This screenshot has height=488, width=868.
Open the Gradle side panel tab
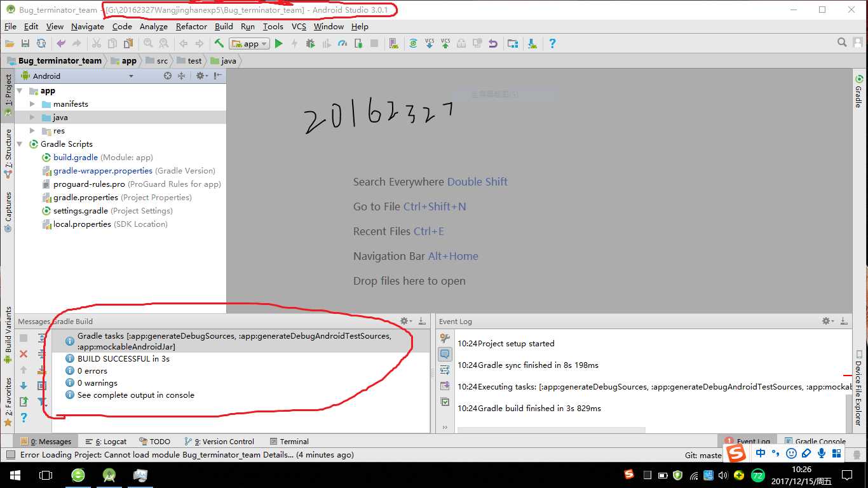pyautogui.click(x=859, y=91)
